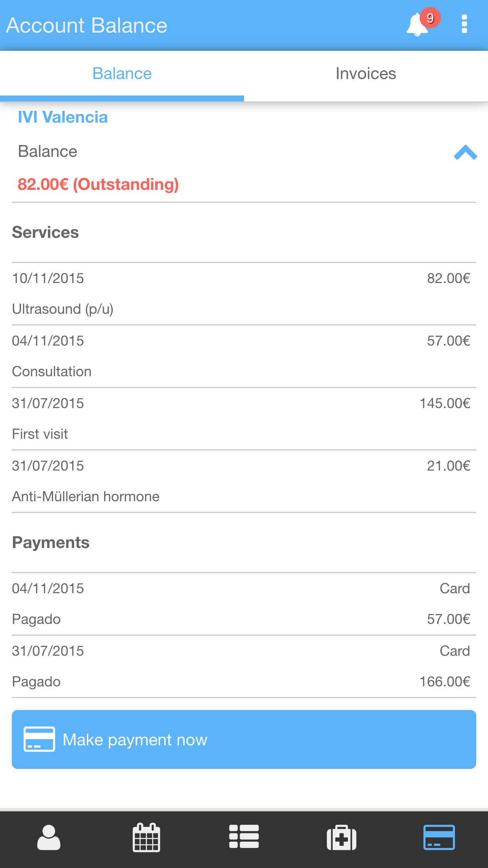Open the IVI Valencia clinic link

(x=63, y=117)
